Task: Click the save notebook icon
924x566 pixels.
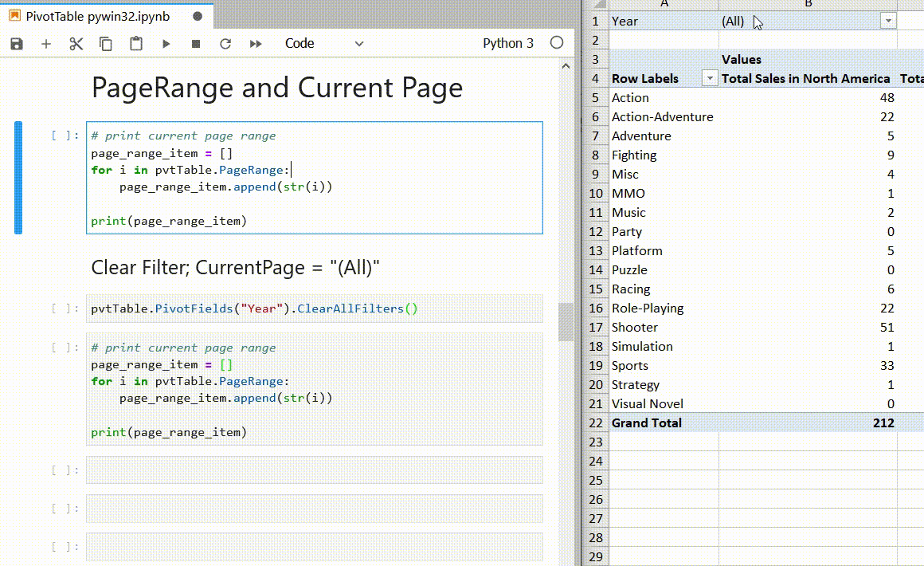Action: (x=17, y=44)
